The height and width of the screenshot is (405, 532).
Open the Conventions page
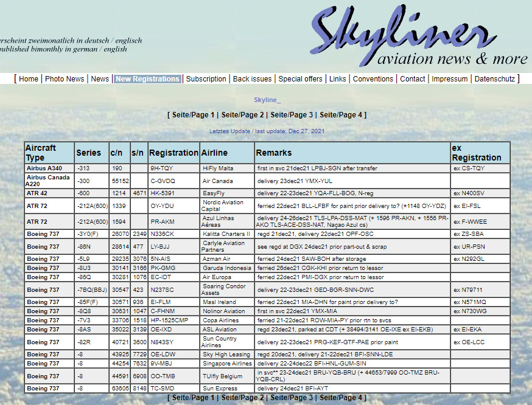point(373,79)
